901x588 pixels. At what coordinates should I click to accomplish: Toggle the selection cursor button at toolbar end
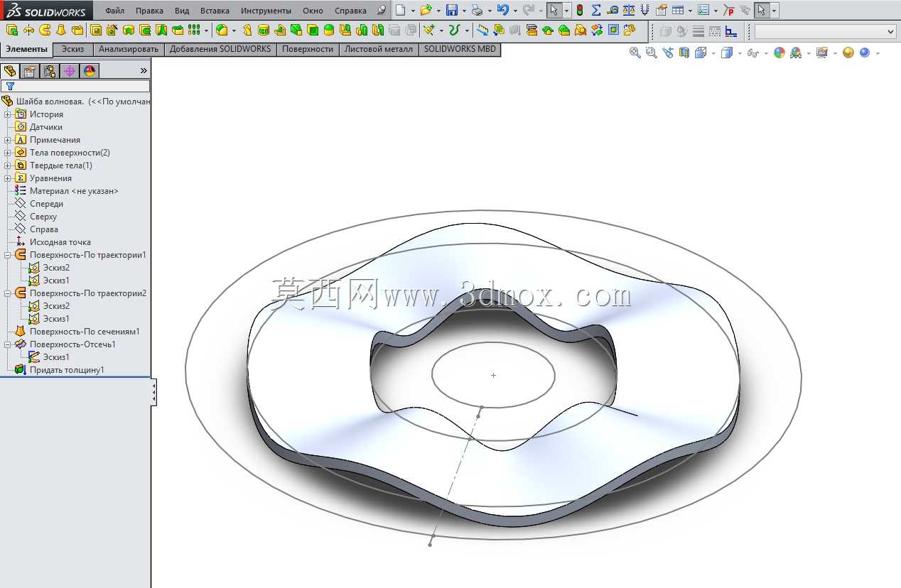[762, 11]
